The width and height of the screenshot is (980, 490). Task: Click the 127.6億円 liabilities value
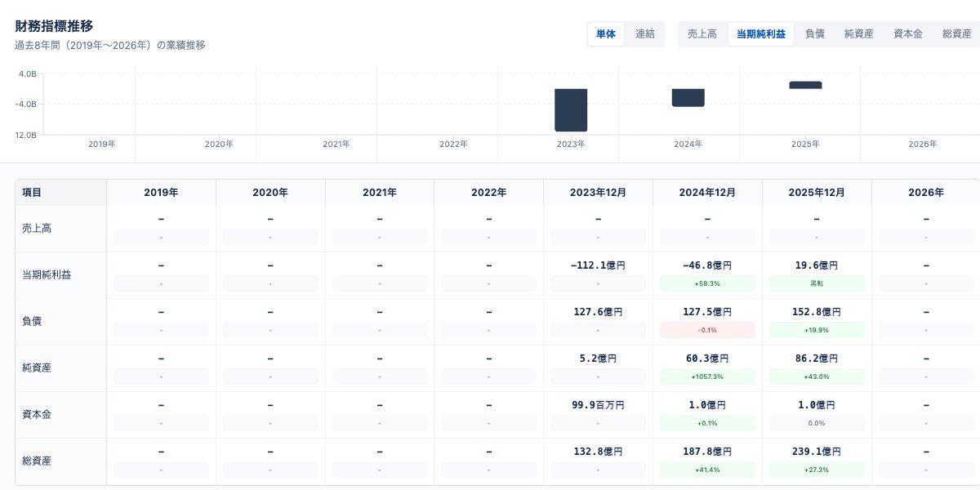pos(598,312)
